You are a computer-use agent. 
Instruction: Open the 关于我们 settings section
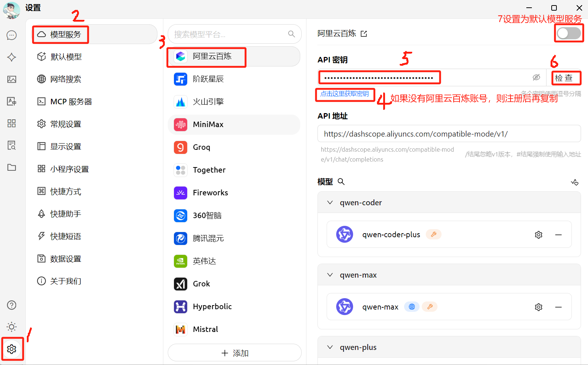(95, 281)
